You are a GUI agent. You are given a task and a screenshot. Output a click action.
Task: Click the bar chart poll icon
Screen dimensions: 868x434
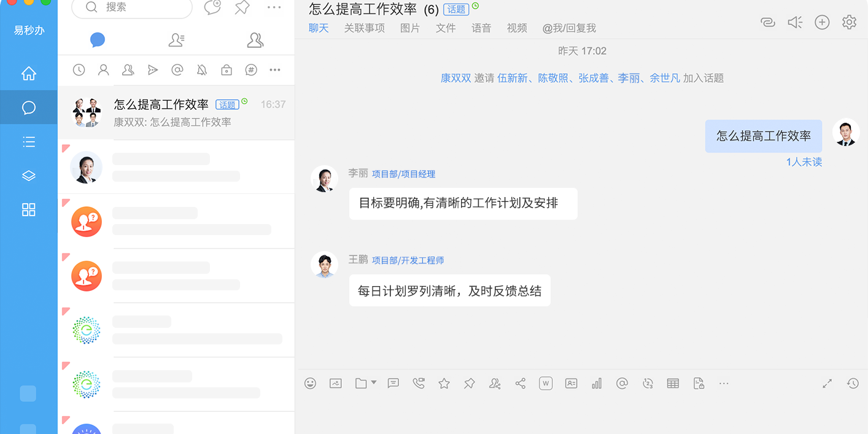[x=597, y=384]
